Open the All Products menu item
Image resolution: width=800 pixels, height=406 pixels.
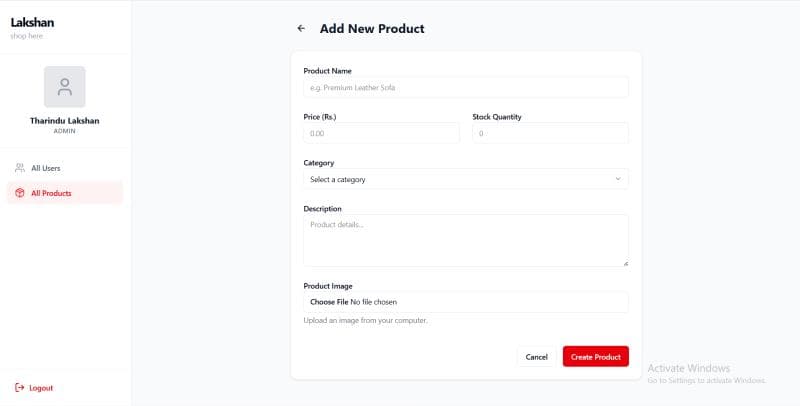coord(65,193)
